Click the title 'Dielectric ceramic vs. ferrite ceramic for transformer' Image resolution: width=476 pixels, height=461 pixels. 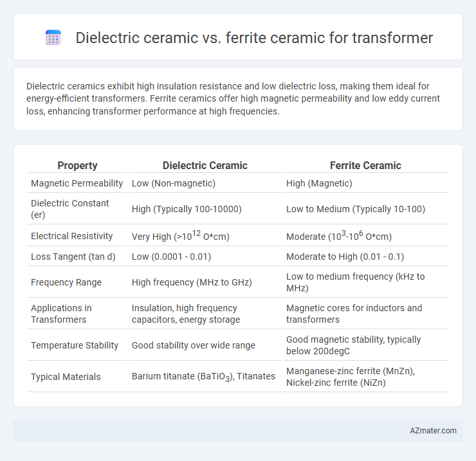254,38
